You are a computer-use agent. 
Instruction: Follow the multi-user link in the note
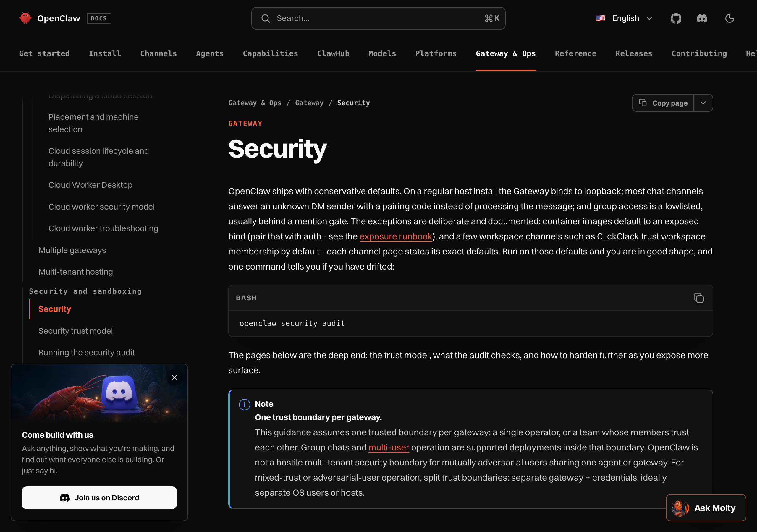(x=389, y=447)
